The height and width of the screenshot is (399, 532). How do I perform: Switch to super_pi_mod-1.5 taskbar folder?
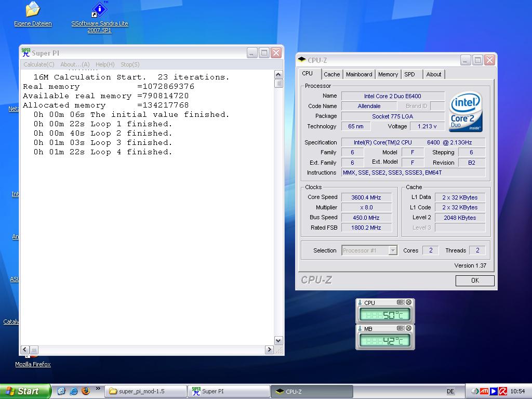coord(145,391)
